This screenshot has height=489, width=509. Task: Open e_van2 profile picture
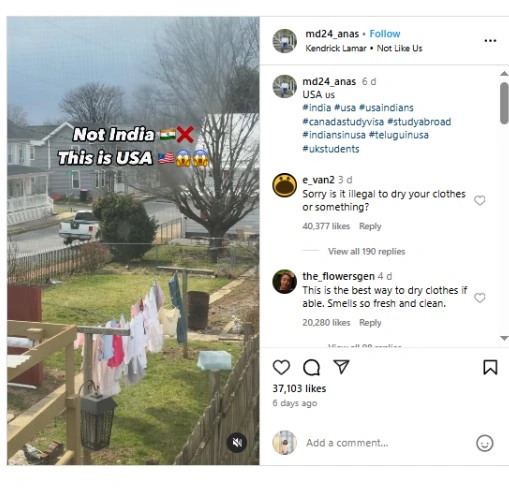click(x=284, y=185)
